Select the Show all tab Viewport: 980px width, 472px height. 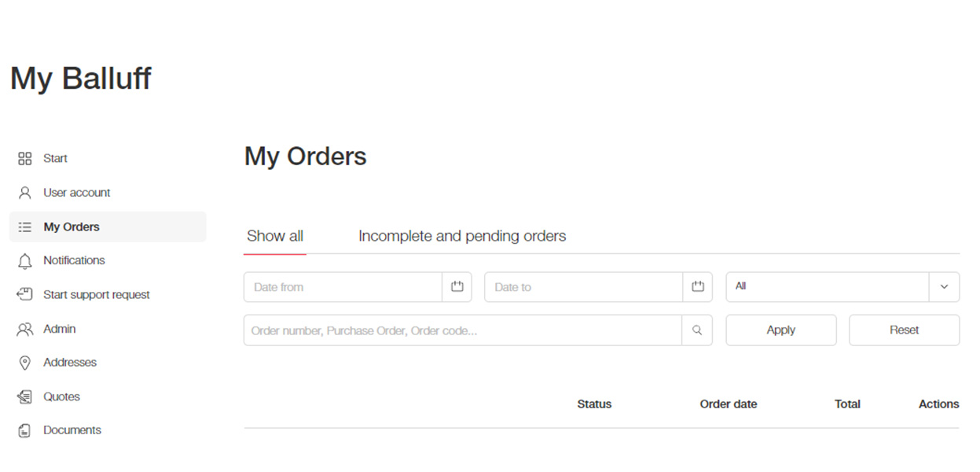click(275, 236)
